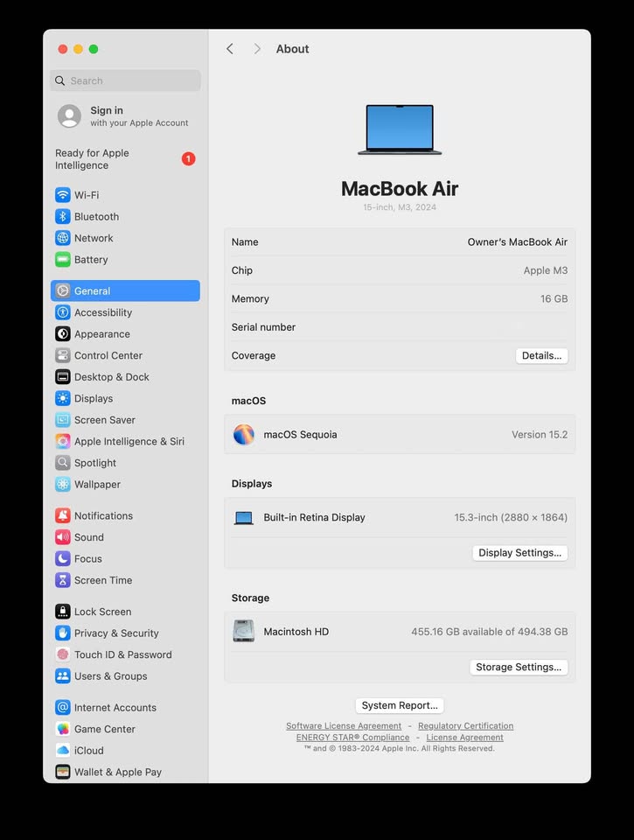The height and width of the screenshot is (840, 634).
Task: Select Displays in the sidebar
Action: pos(94,398)
